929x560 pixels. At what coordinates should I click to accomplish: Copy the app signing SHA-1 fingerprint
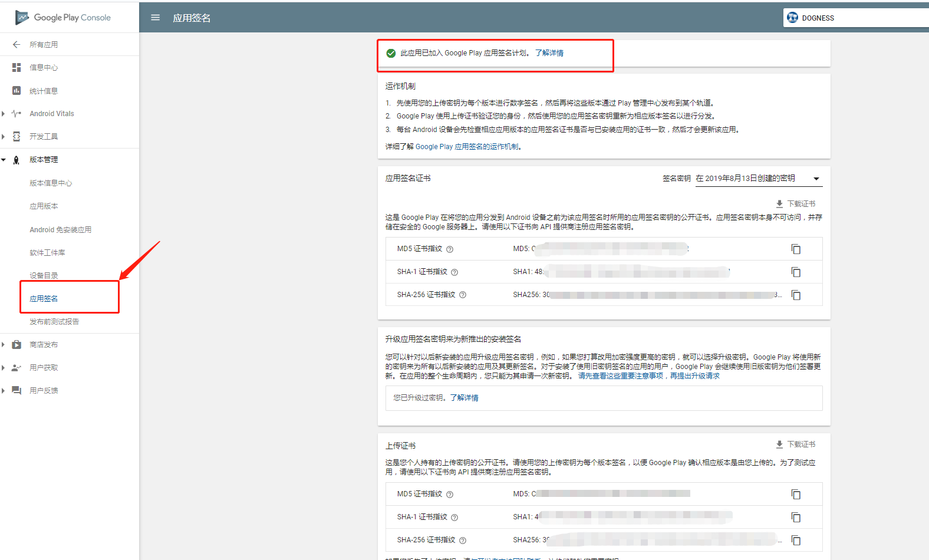(796, 272)
